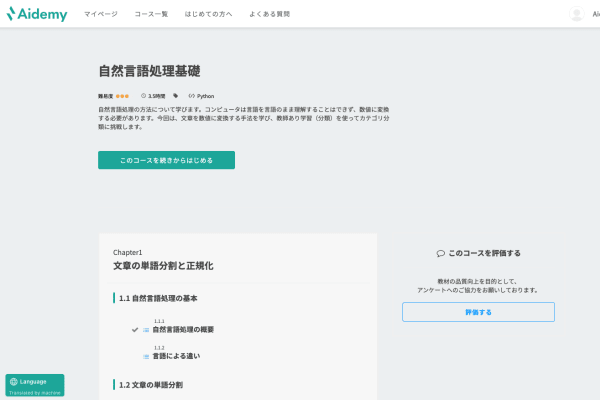This screenshot has width=600, height=400.
Task: Click the lesson icon beside 言語による違い
Action: pyautogui.click(x=146, y=356)
